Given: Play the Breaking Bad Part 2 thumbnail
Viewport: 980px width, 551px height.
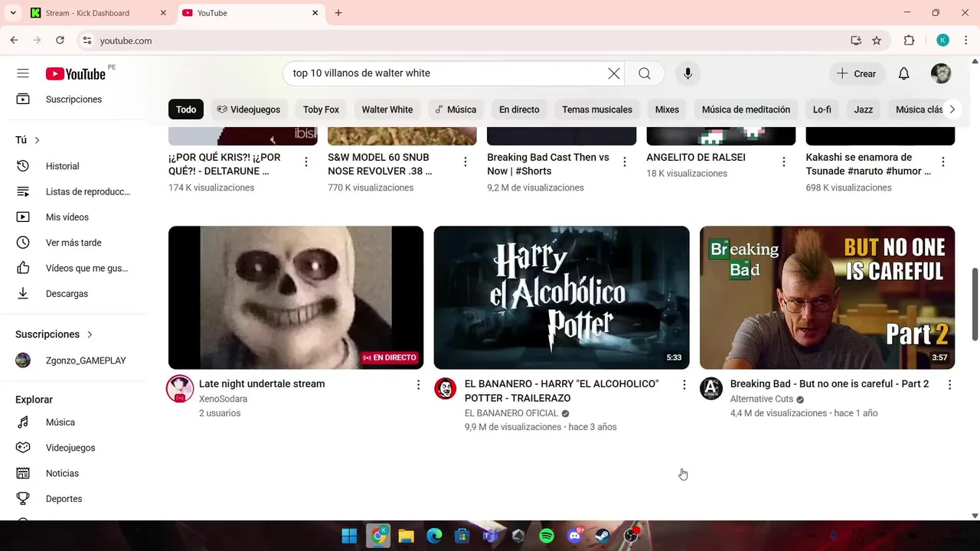Looking at the screenshot, I should (827, 298).
